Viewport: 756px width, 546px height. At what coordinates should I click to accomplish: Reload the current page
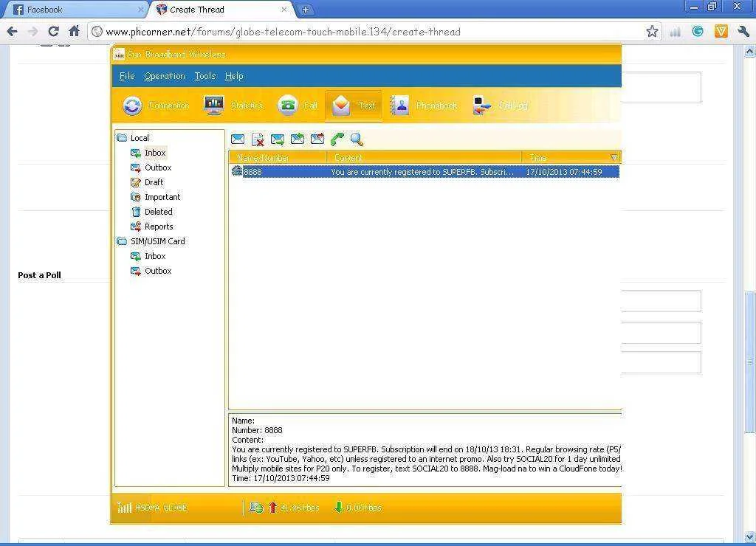point(53,32)
